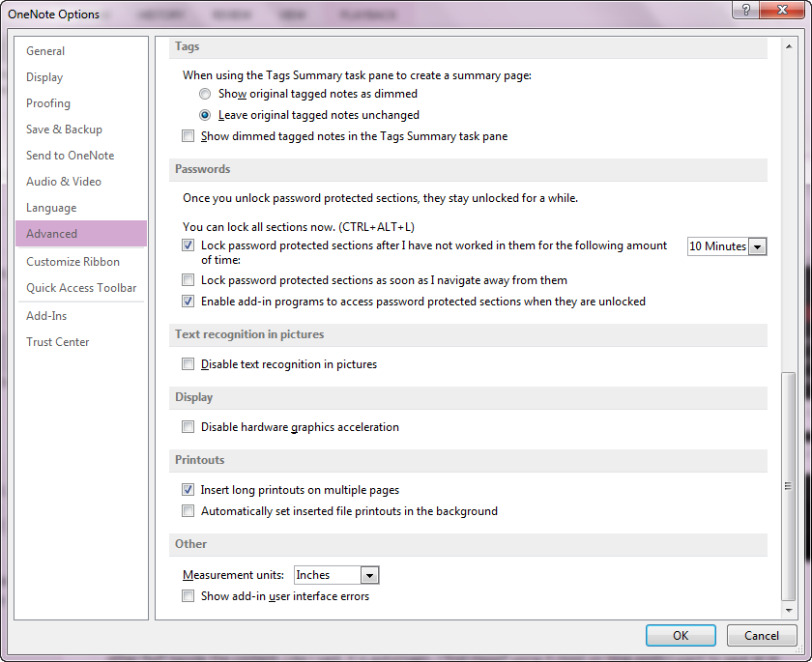Screen dimensions: 812x662
Task: Open Quick Access Toolbar options
Action: click(81, 288)
